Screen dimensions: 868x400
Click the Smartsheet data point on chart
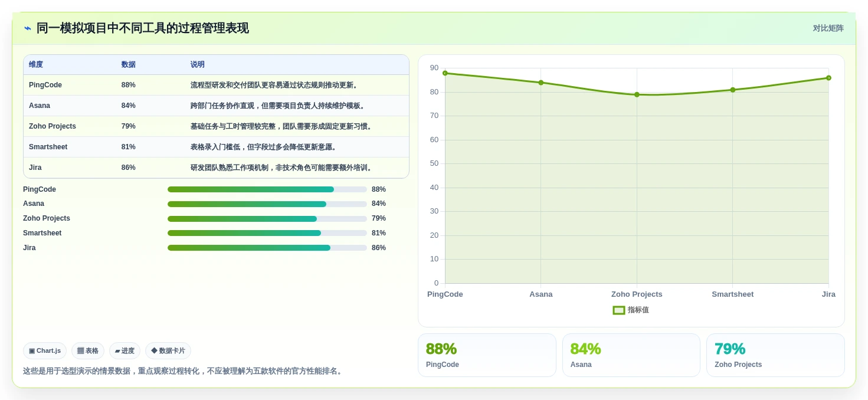pyautogui.click(x=732, y=90)
